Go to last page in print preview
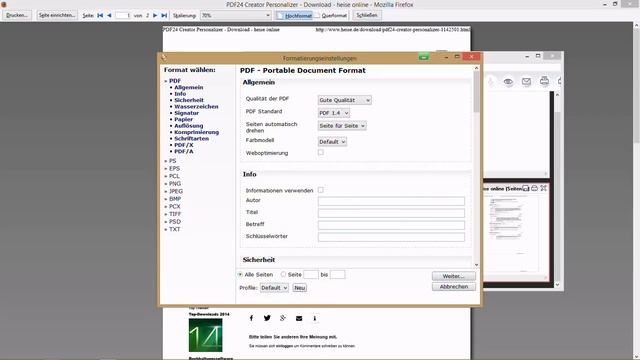 164,16
